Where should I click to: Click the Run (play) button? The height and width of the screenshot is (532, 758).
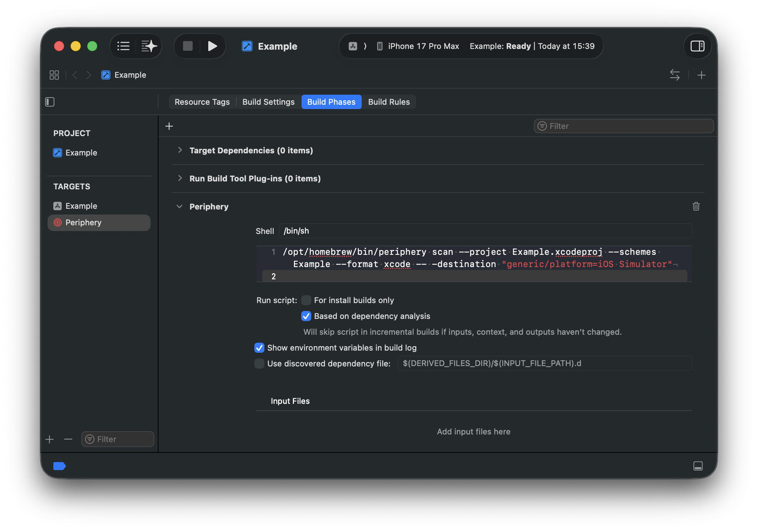pos(212,46)
